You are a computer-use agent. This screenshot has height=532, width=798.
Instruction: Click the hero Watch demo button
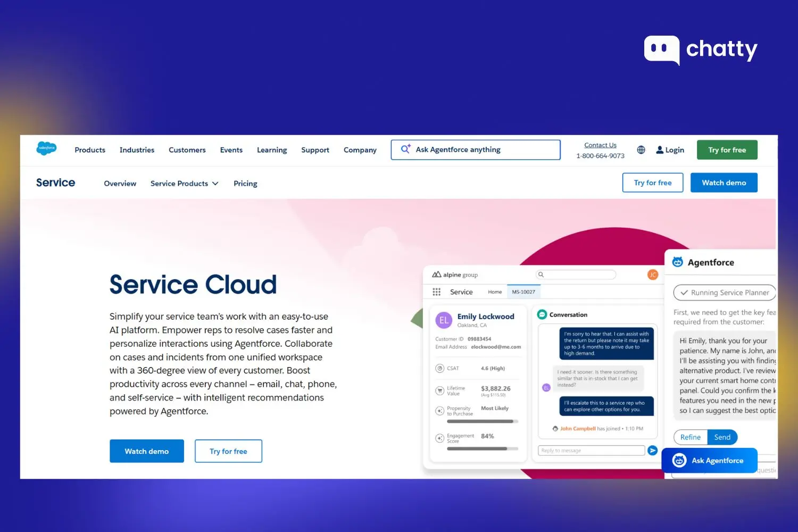point(147,451)
